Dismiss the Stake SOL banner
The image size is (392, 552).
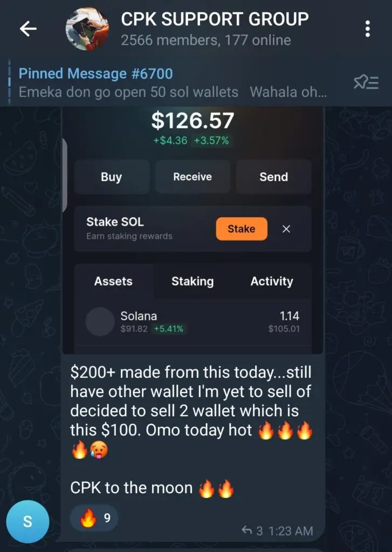click(x=286, y=229)
